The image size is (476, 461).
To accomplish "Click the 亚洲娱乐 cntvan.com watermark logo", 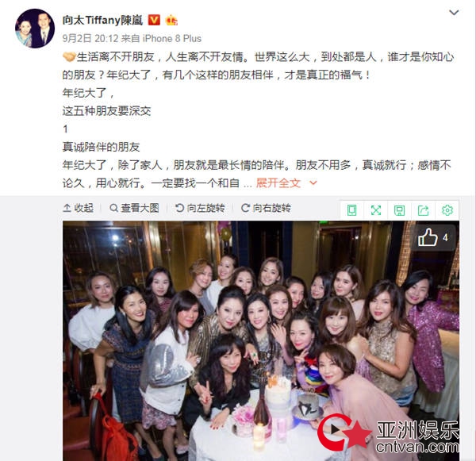I will pos(389,434).
